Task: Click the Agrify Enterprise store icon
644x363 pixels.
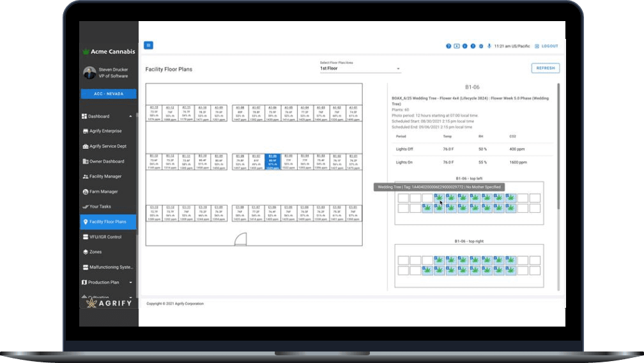Action: pyautogui.click(x=86, y=131)
